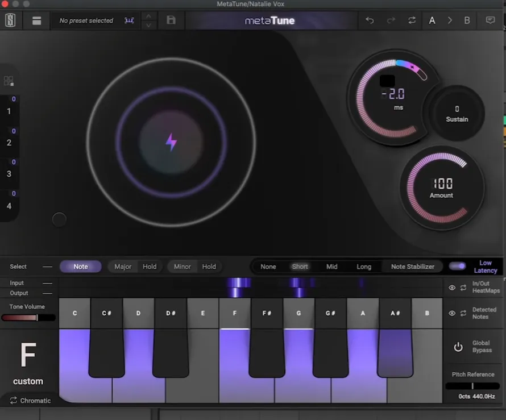
Task: Click the loop arrows icon in top bar
Action: tap(412, 20)
